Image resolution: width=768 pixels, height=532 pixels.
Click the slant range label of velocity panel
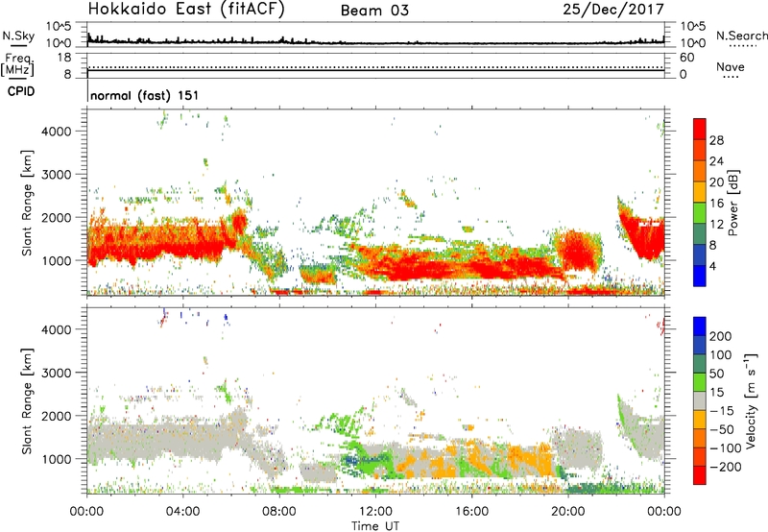27,401
